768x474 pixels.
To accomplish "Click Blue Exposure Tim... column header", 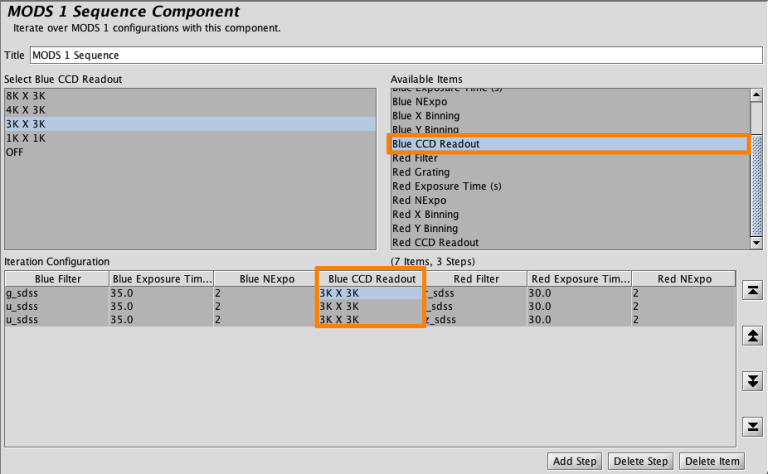I will (162, 279).
